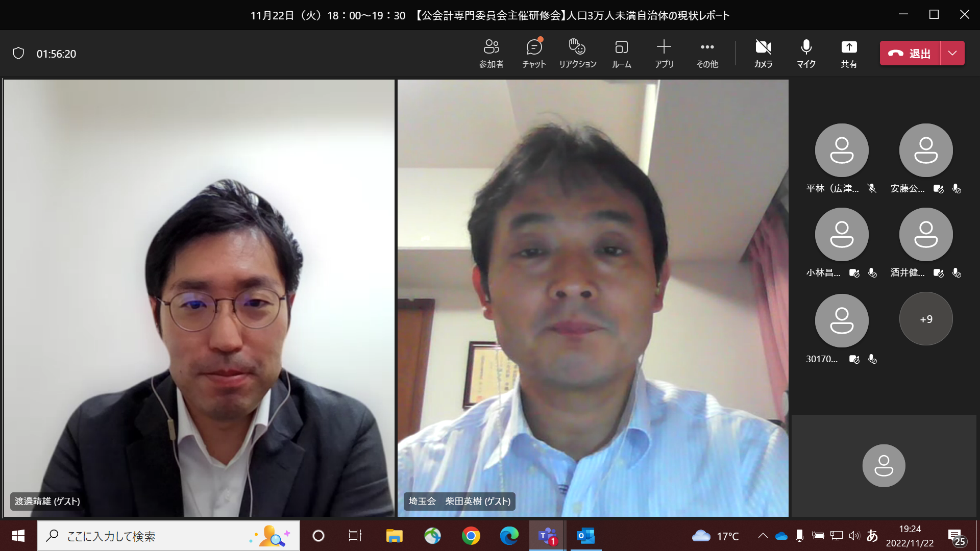980x551 pixels.
Task: Open the リアクション reactions menu
Action: point(577,54)
